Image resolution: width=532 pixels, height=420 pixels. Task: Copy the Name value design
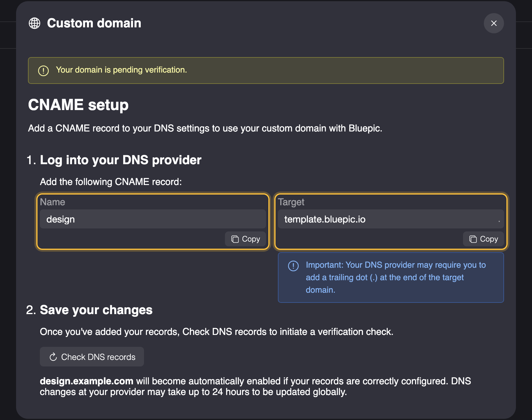pyautogui.click(x=245, y=239)
